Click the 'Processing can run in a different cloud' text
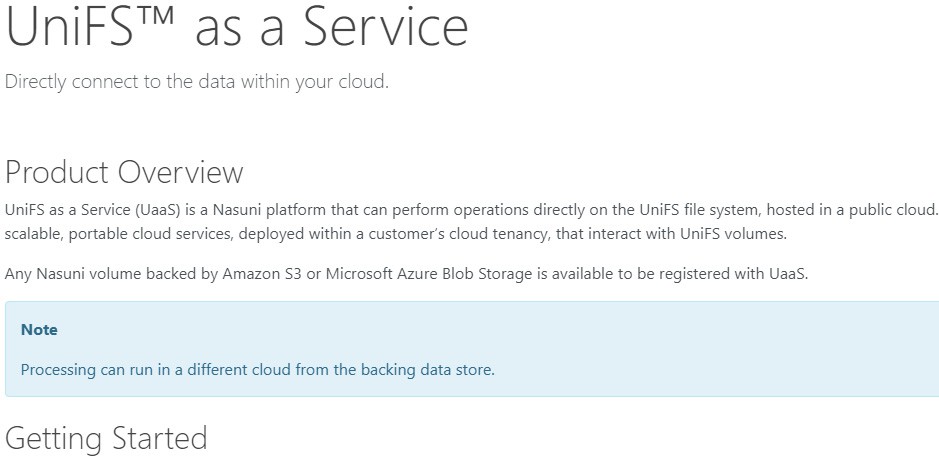The height and width of the screenshot is (456, 939). point(157,370)
